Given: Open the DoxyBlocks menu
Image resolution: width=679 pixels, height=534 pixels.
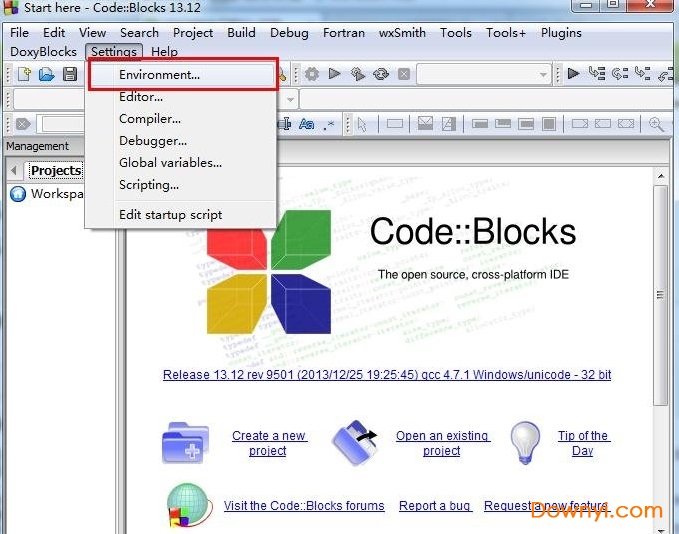Looking at the screenshot, I should pos(43,52).
